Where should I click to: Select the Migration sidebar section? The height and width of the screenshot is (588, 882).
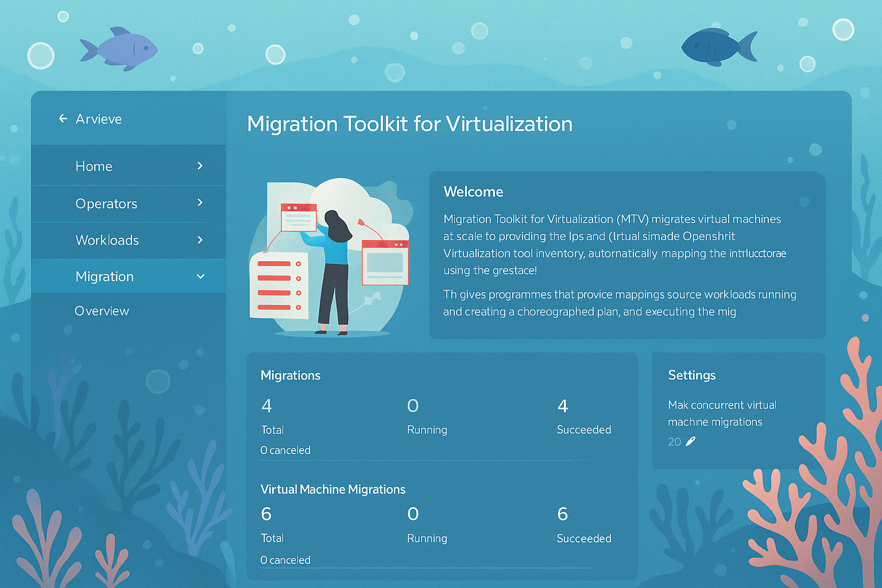click(105, 277)
